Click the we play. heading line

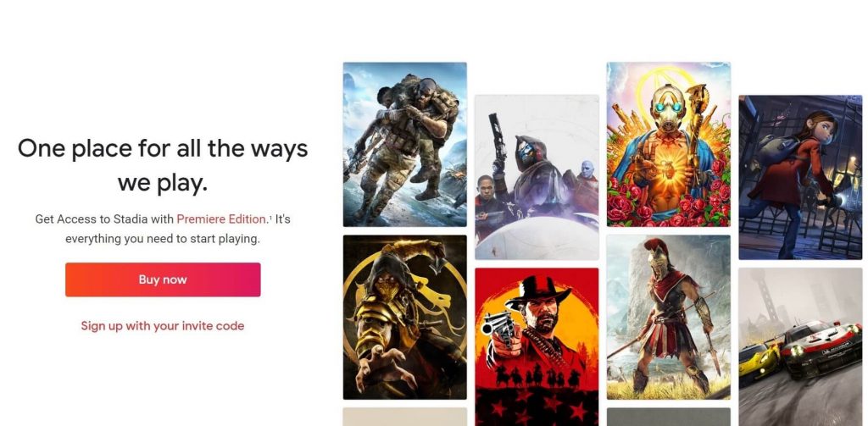[163, 183]
